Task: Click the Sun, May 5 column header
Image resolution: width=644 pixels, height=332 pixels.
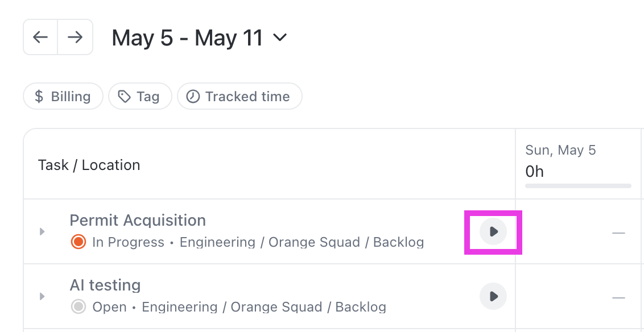Action: pos(560,151)
